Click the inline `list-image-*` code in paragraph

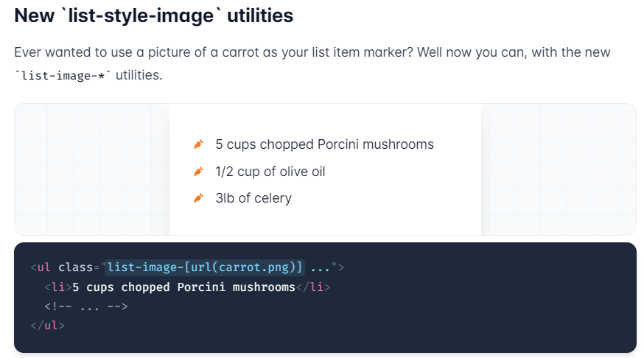point(63,75)
